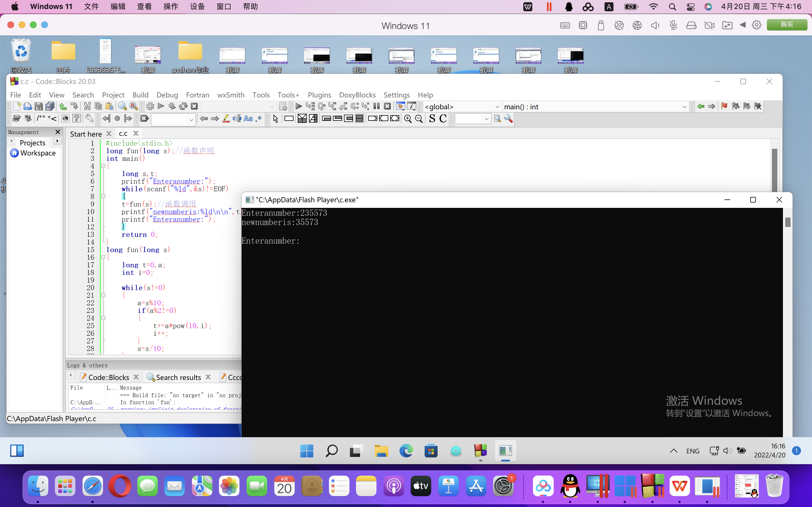Click the console window vertical scrollbar thumb

pos(787,222)
